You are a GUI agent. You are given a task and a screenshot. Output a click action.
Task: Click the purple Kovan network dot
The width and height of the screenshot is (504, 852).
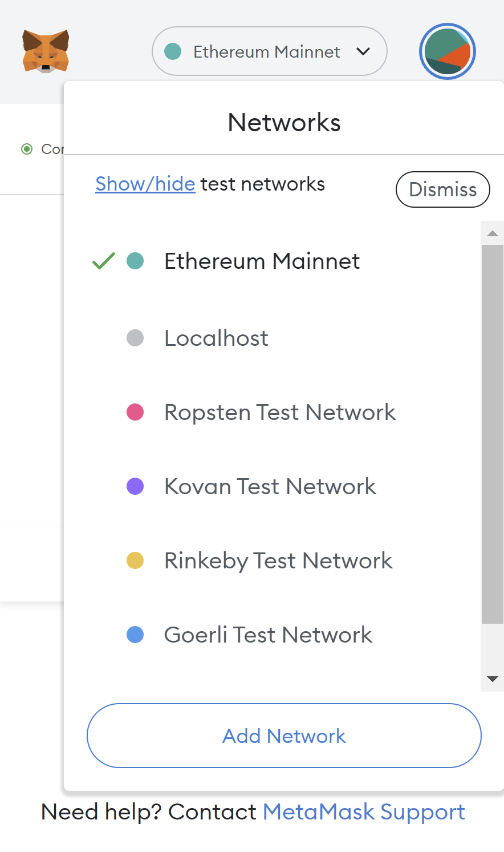pyautogui.click(x=135, y=486)
